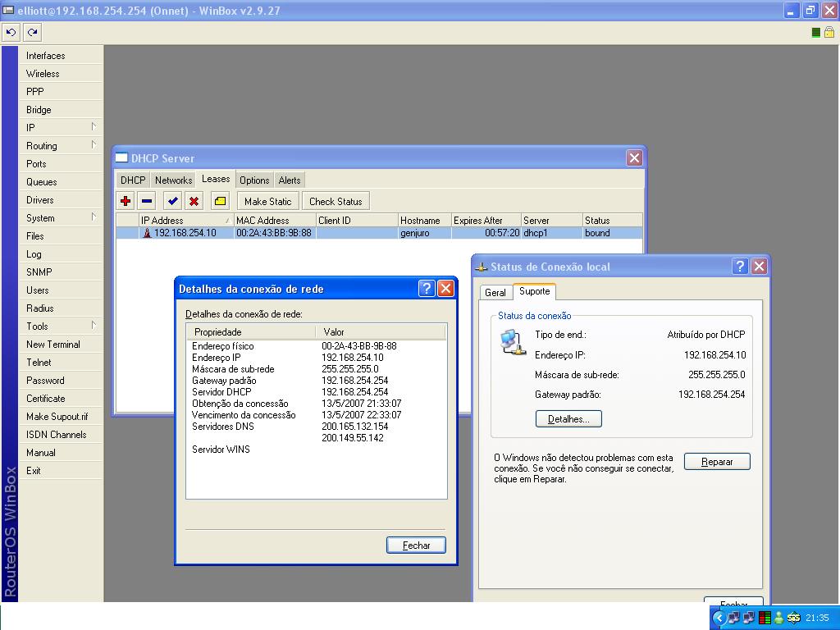Switch to the Alerts tab
Image resolution: width=840 pixels, height=630 pixels.
(290, 180)
